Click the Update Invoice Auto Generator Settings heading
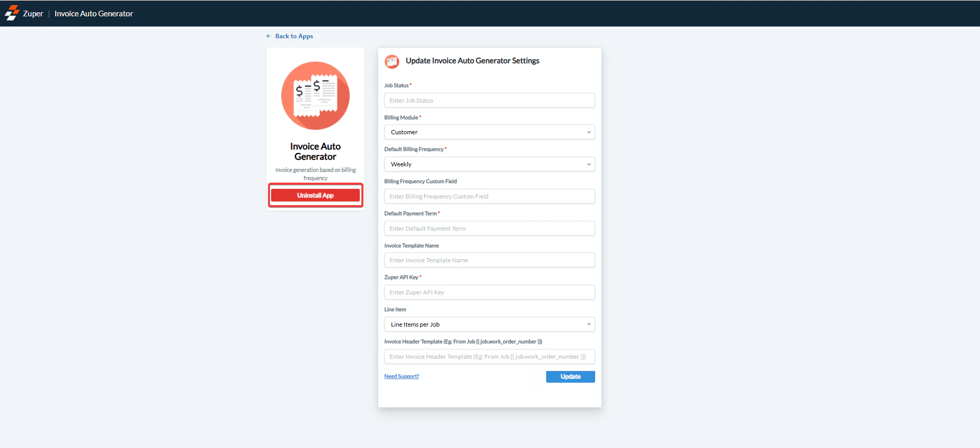Screen dimensions: 980x448 click(472, 61)
